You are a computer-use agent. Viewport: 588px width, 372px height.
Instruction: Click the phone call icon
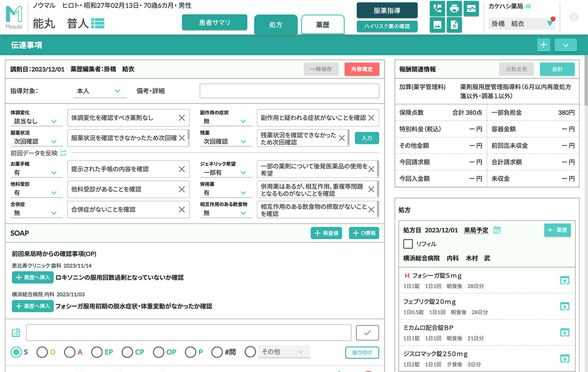point(437,9)
